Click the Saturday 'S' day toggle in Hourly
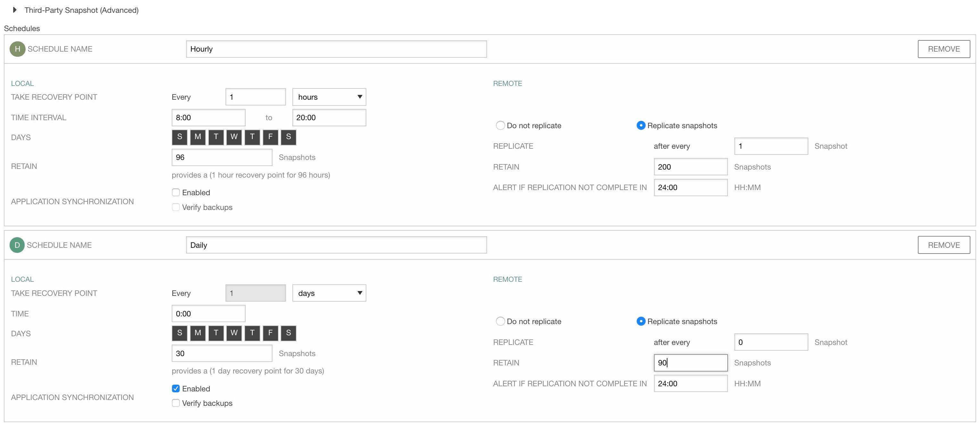Viewport: 980px width, 426px height. pyautogui.click(x=287, y=137)
